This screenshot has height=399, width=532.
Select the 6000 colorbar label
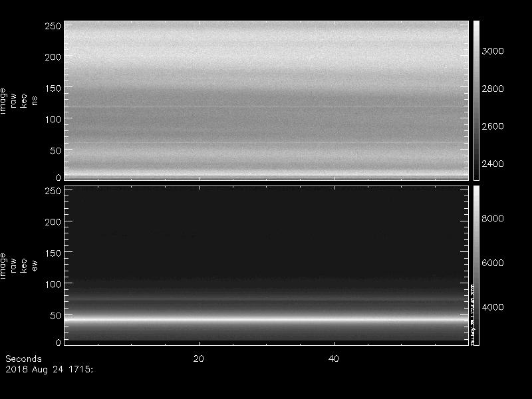click(x=493, y=263)
